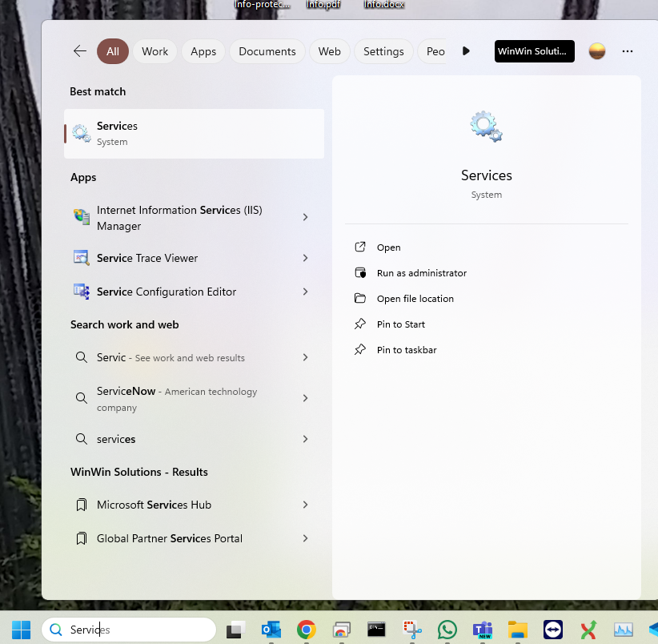Open the Command Prompt taskbar icon

(376, 630)
